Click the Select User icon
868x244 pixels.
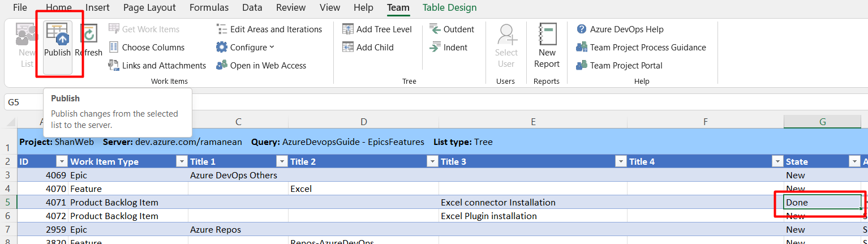click(x=506, y=35)
